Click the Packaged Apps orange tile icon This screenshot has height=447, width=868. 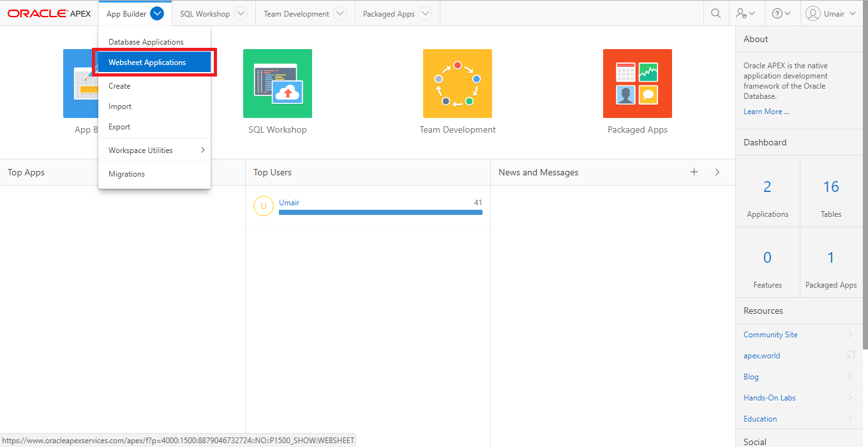[x=638, y=84]
